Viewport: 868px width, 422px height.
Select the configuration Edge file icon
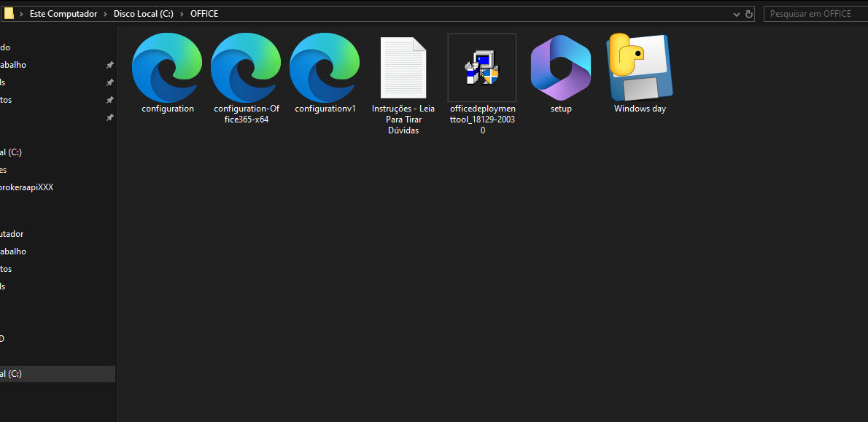(167, 69)
